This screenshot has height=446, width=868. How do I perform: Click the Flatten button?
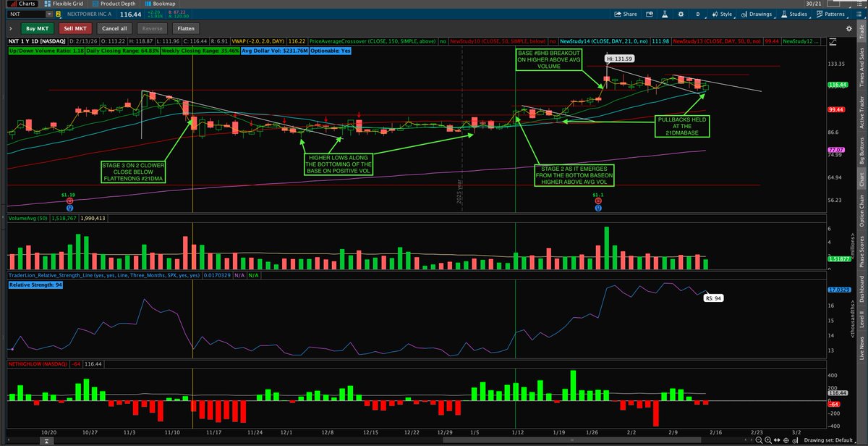186,28
